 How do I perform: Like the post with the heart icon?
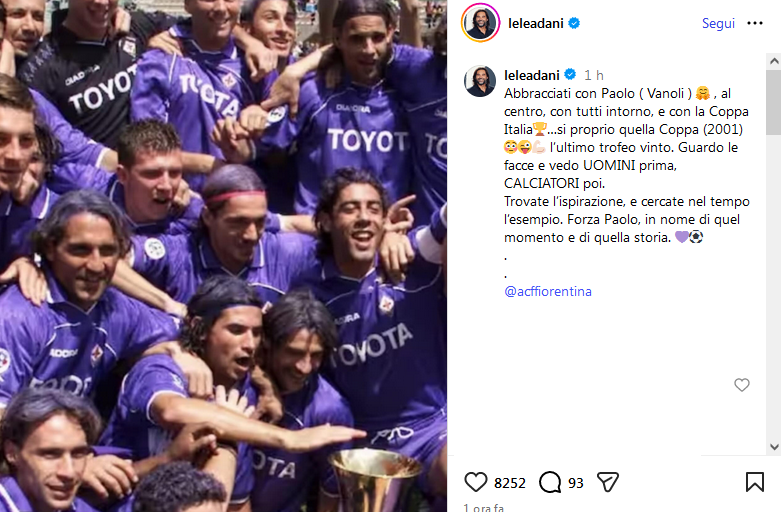pyautogui.click(x=476, y=482)
